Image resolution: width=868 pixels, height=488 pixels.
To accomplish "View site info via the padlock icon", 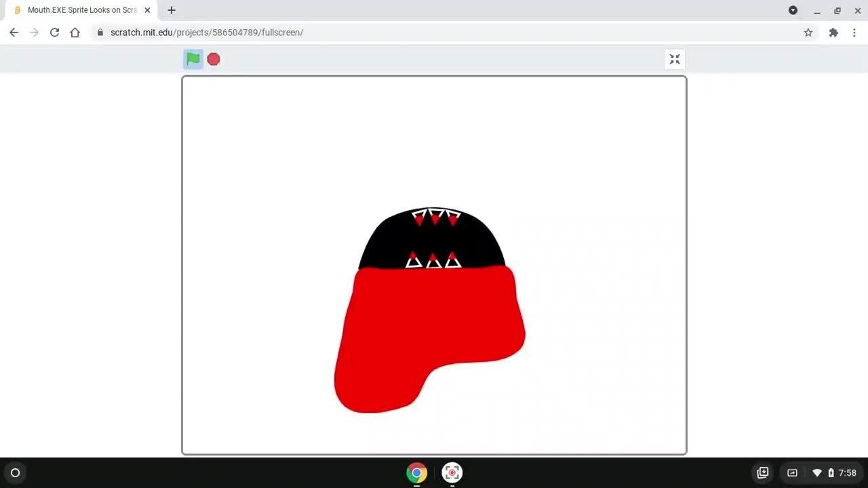I will tap(100, 33).
